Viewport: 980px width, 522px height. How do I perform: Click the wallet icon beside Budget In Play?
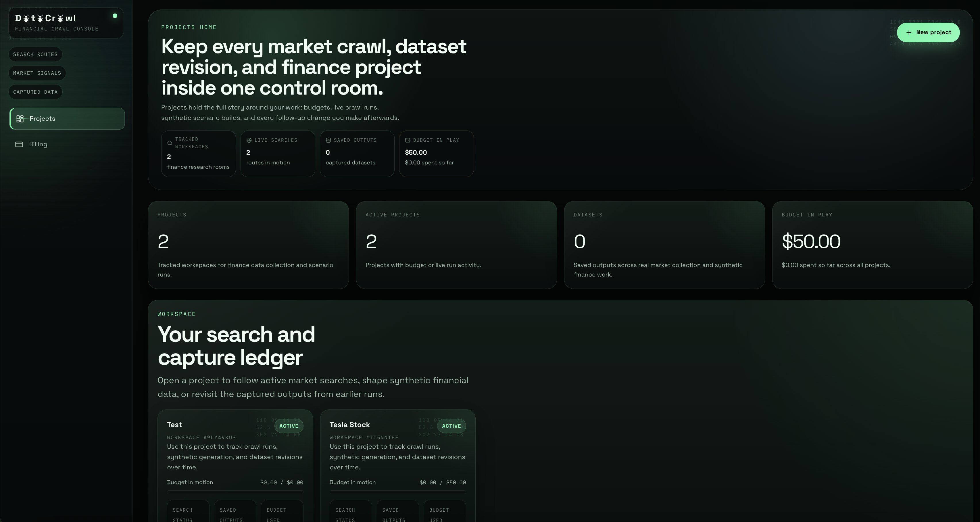coord(408,140)
